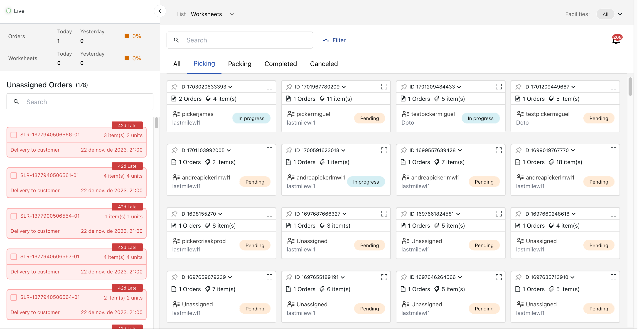Viewport: 644px width, 332px height.
Task: Click the Filter sliders icon
Action: point(326,40)
